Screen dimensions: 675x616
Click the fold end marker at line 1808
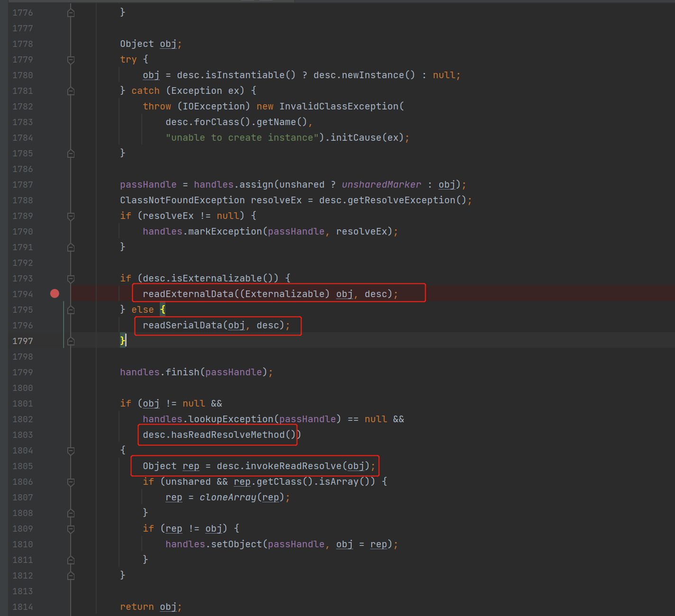pos(71,513)
